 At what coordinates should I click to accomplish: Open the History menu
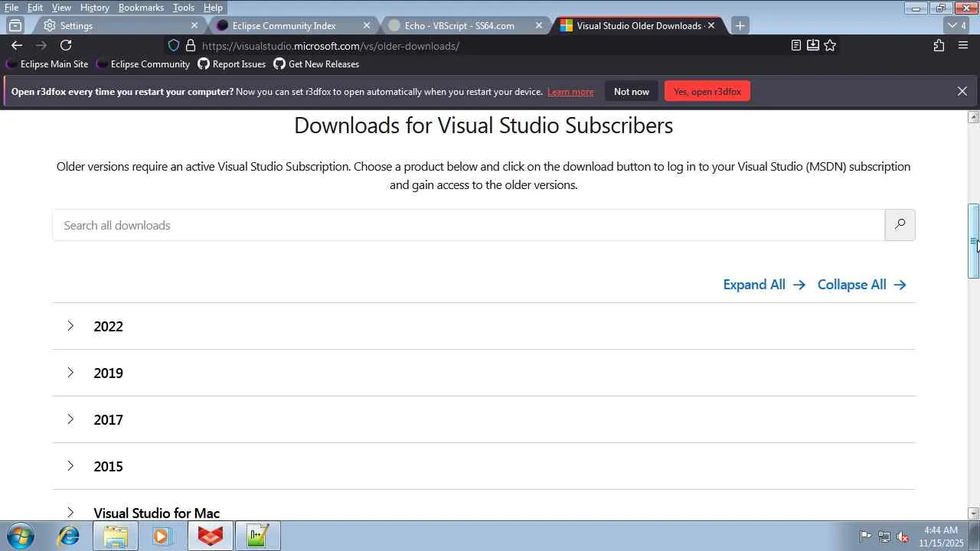[x=94, y=8]
